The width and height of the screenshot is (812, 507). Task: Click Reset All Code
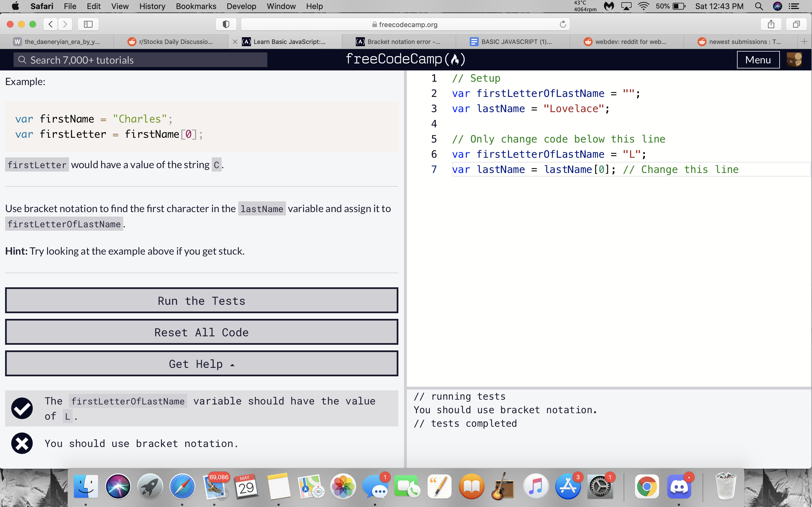click(201, 332)
